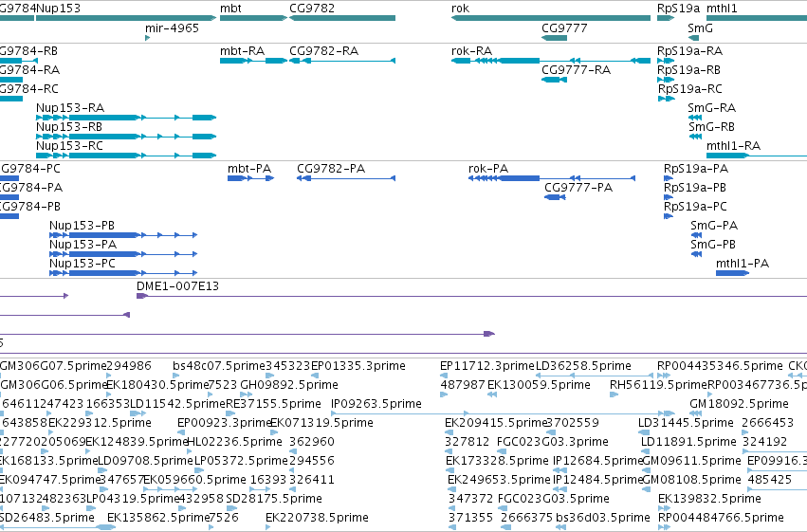
Task: Open EST IP09263.5prime
Action: pos(376,404)
